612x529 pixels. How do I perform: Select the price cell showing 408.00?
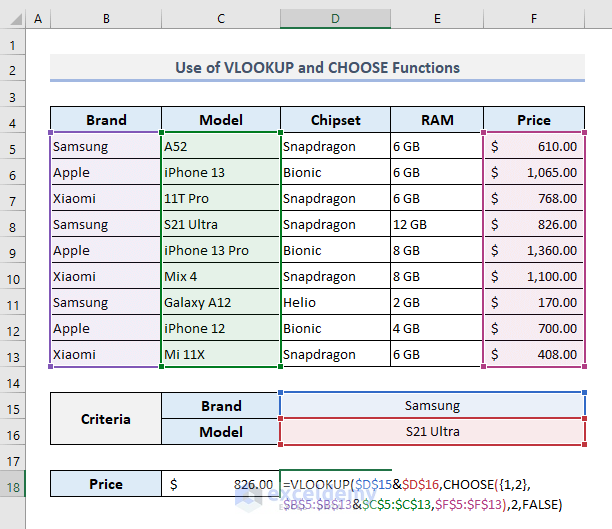click(x=534, y=354)
